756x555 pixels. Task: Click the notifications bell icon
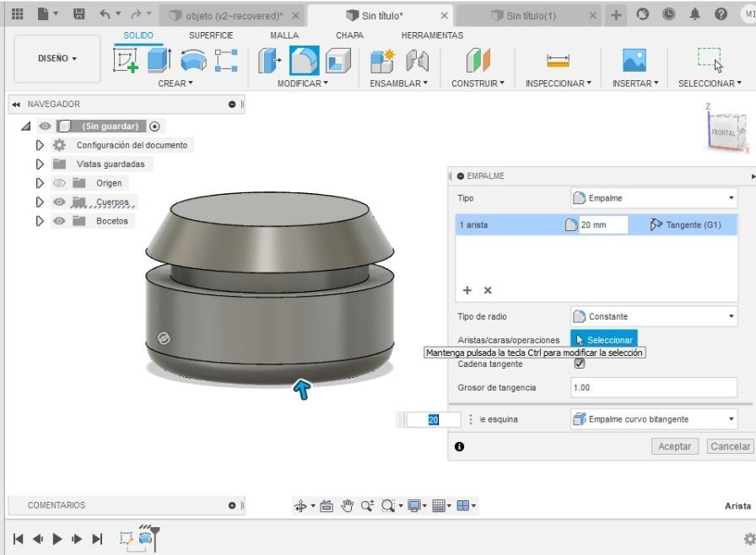coord(694,14)
